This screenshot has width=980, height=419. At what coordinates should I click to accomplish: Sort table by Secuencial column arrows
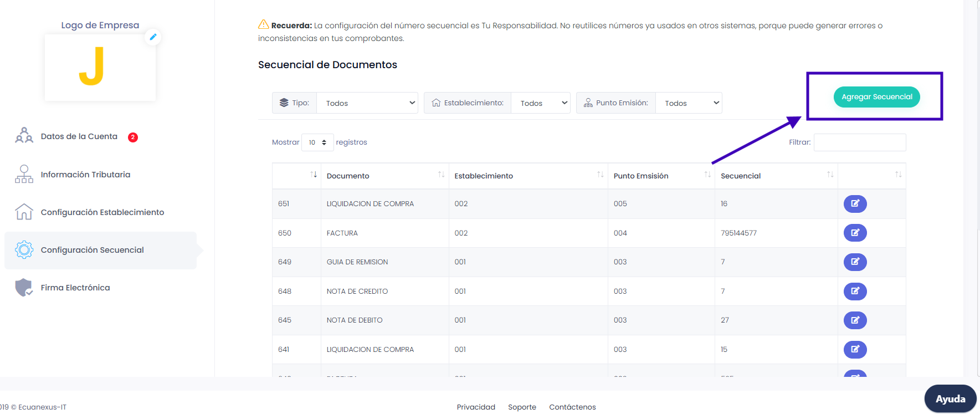tap(830, 175)
